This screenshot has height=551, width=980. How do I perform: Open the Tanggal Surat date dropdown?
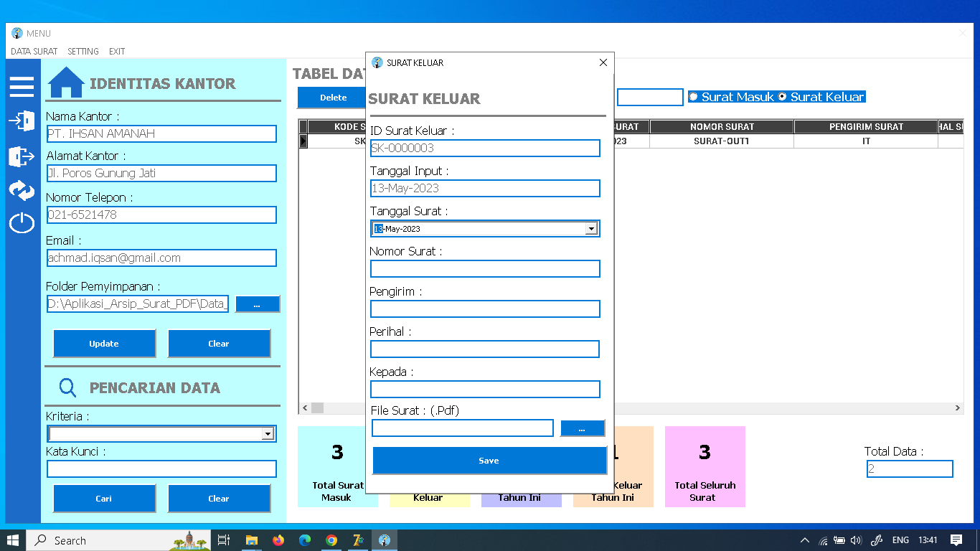coord(591,228)
